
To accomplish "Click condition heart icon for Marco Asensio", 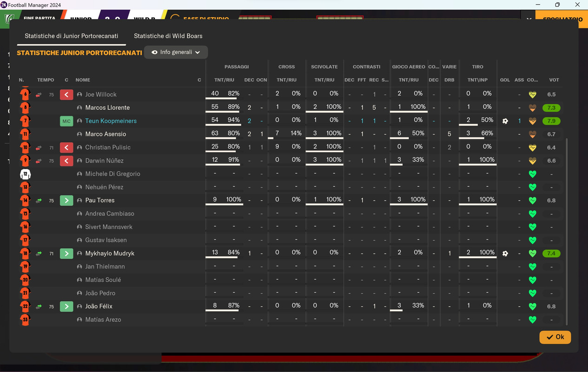I will click(x=533, y=134).
